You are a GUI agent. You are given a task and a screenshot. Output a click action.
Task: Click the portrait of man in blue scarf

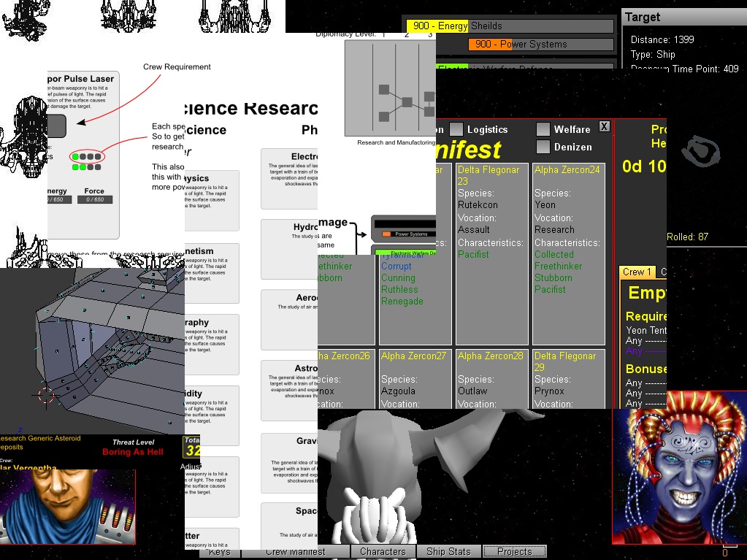(x=68, y=507)
